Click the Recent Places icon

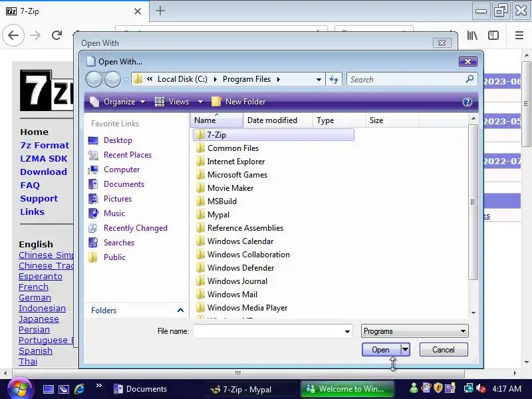(x=93, y=155)
